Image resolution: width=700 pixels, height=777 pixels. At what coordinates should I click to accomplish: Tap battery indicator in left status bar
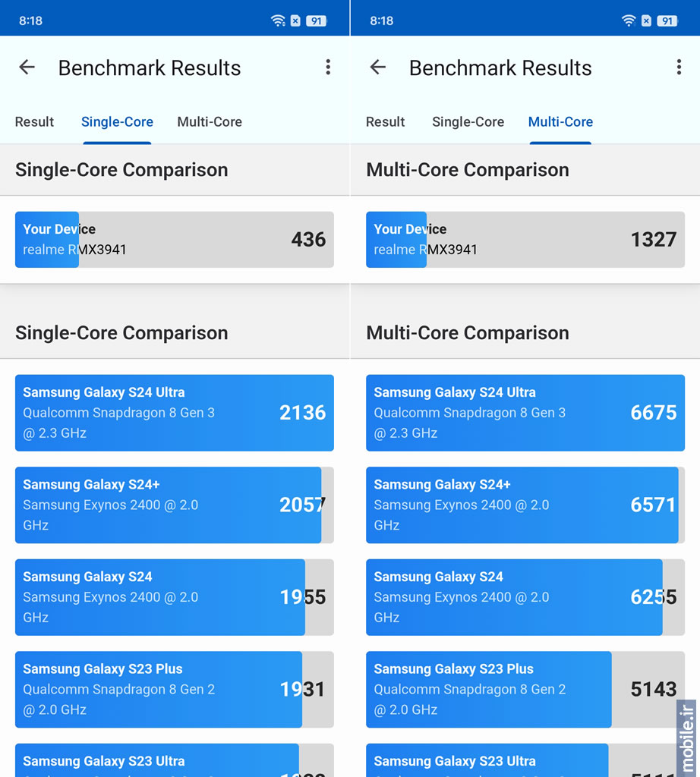317,20
